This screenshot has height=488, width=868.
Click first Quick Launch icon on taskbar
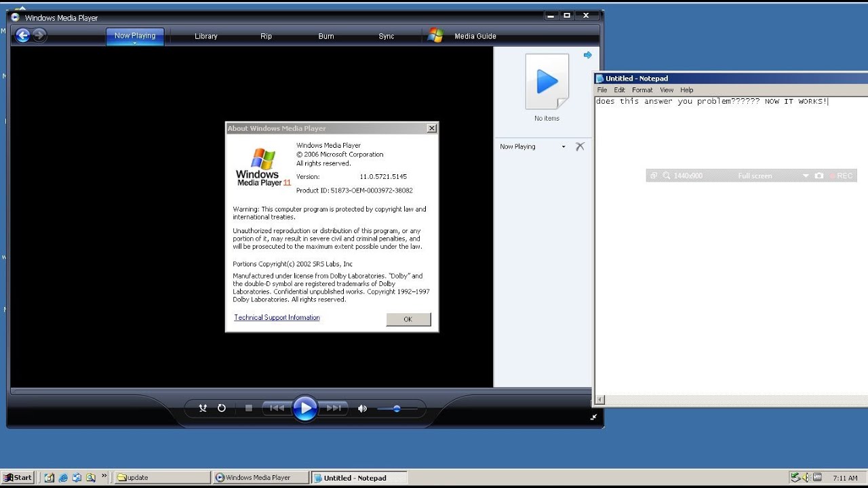click(50, 477)
